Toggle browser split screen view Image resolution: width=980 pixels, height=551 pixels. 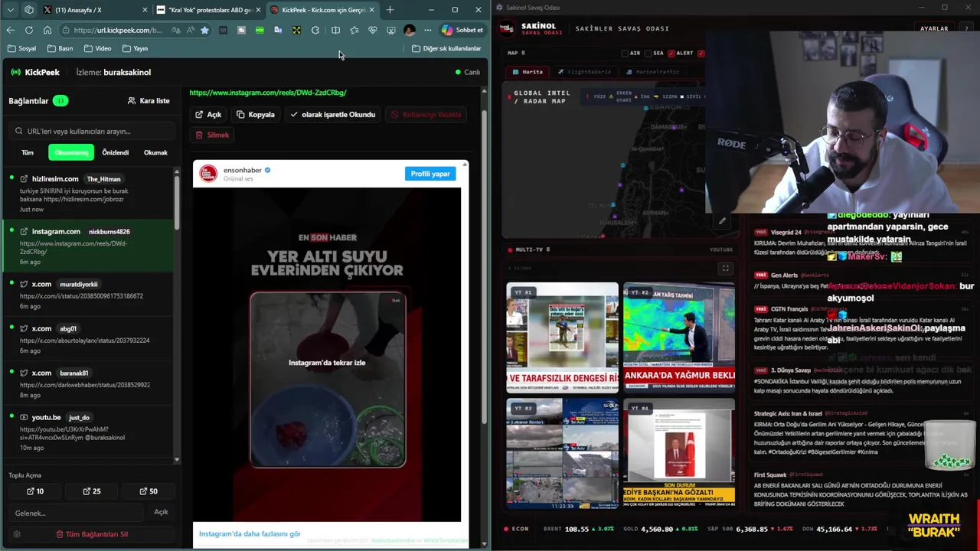335,30
